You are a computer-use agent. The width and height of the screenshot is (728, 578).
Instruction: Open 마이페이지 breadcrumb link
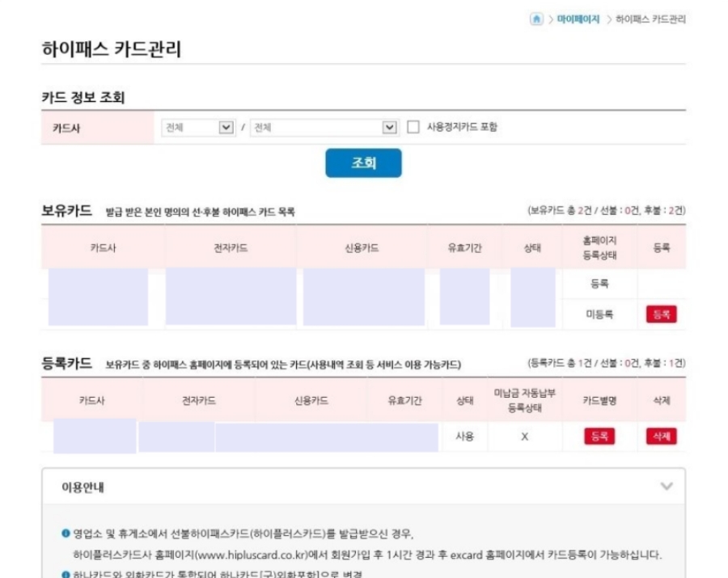(578, 19)
